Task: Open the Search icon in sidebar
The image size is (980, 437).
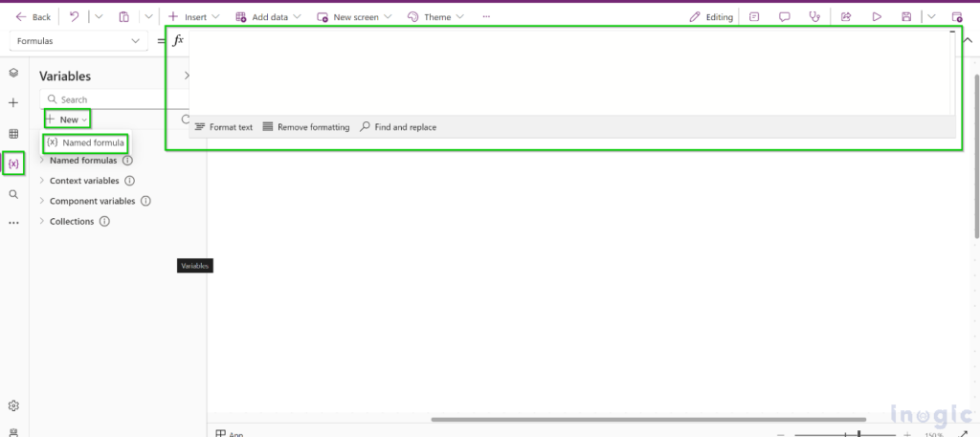Action: click(x=13, y=195)
